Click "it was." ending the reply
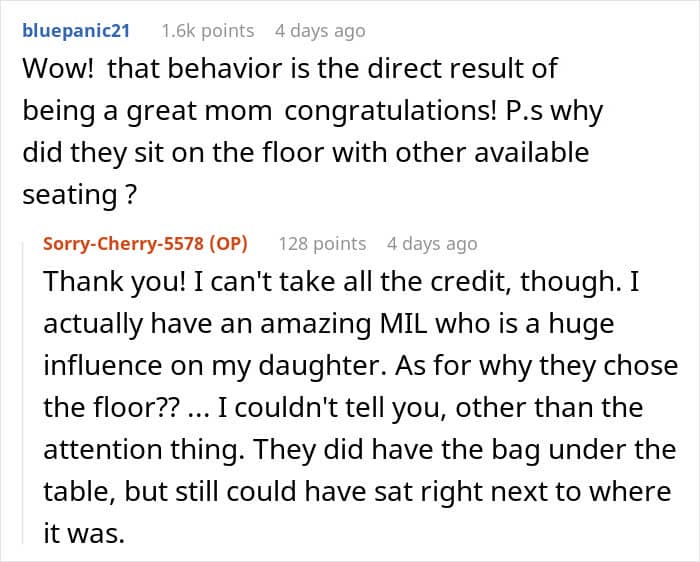The height and width of the screenshot is (562, 700). [x=83, y=534]
